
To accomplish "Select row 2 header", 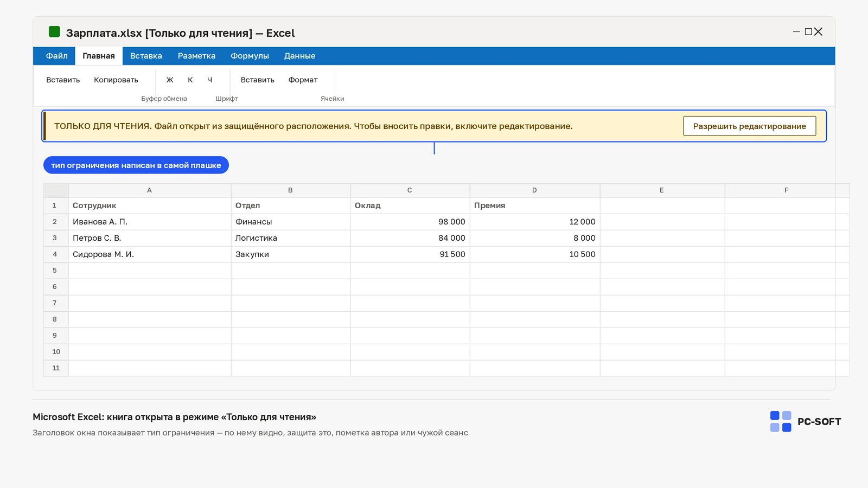I will tap(56, 222).
